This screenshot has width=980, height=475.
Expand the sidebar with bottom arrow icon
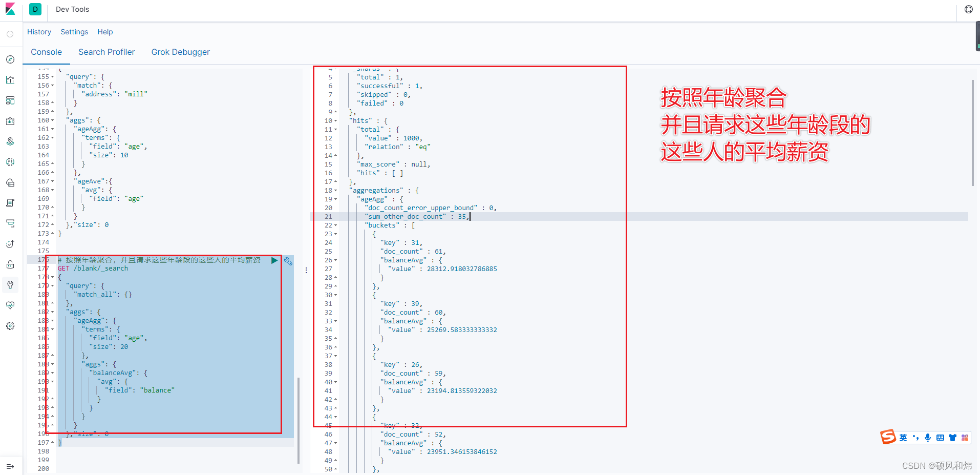point(10,467)
